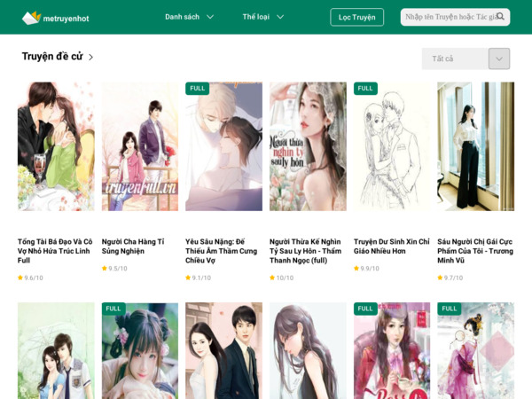The height and width of the screenshot is (399, 532).
Task: Click FULL badge on Yêu Sâu Nặng cover
Action: [197, 89]
